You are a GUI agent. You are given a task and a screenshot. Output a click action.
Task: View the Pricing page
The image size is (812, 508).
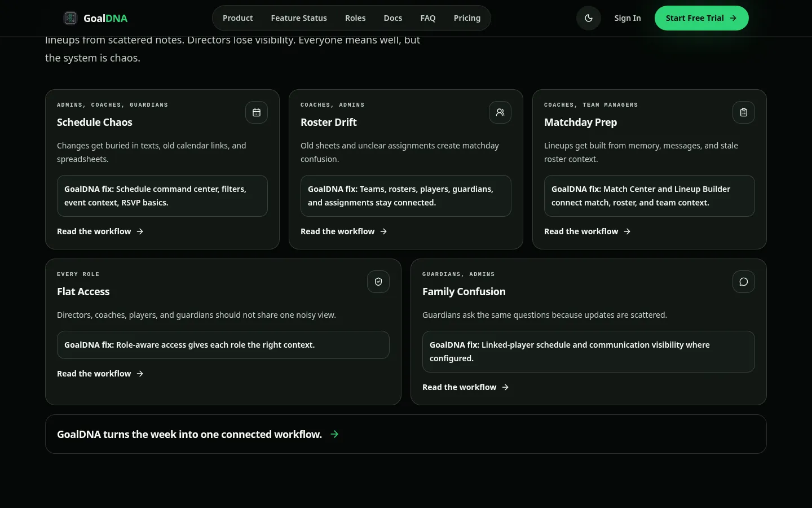click(x=467, y=18)
